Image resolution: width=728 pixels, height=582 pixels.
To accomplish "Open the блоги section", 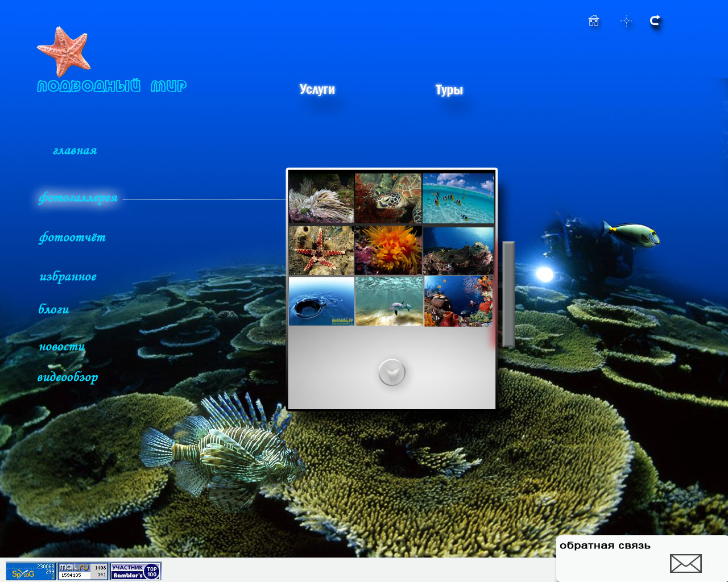I will click(54, 309).
